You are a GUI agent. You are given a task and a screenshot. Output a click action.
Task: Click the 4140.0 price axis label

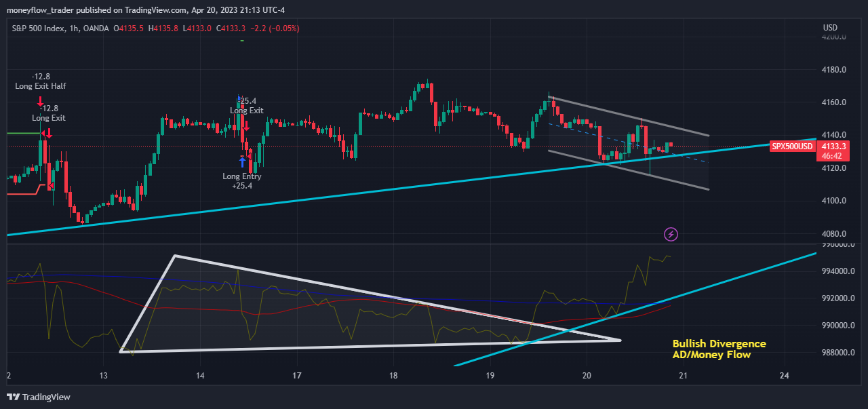point(833,135)
